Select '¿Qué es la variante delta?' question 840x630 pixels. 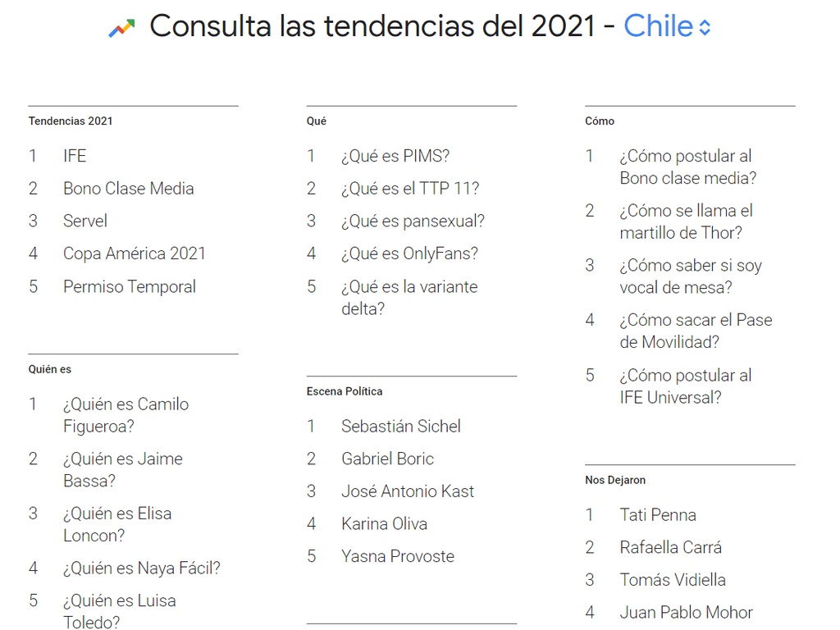click(409, 297)
